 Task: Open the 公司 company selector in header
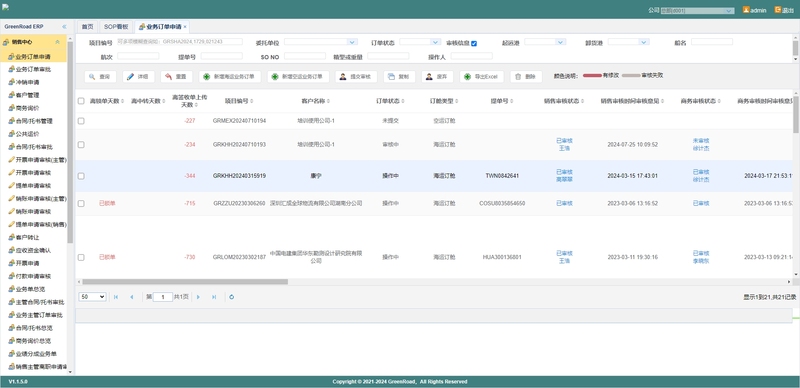(x=697, y=10)
